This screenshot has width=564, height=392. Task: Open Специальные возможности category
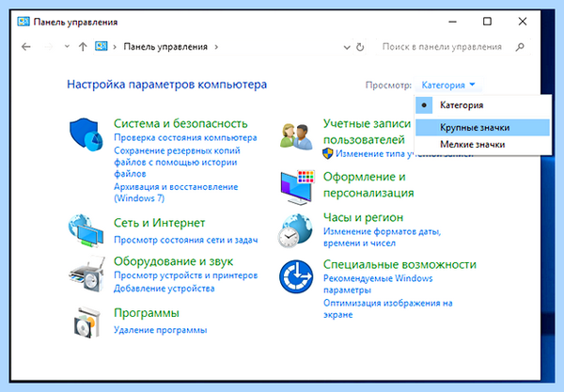399,264
